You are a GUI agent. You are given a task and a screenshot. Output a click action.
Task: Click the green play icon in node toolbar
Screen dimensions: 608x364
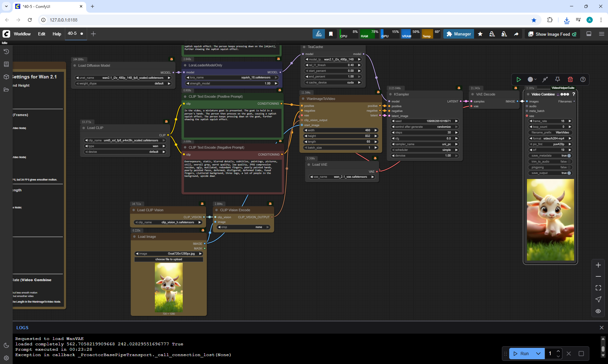[x=519, y=79]
